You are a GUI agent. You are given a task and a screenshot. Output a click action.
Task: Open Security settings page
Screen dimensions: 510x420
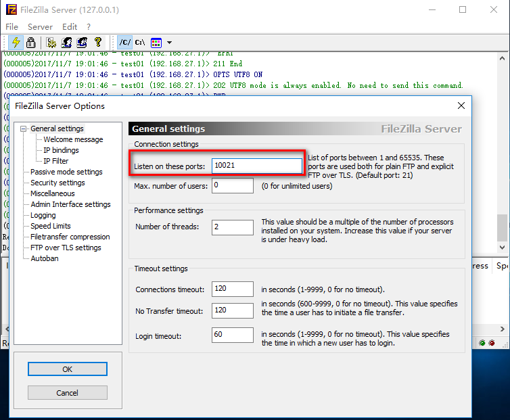[57, 183]
